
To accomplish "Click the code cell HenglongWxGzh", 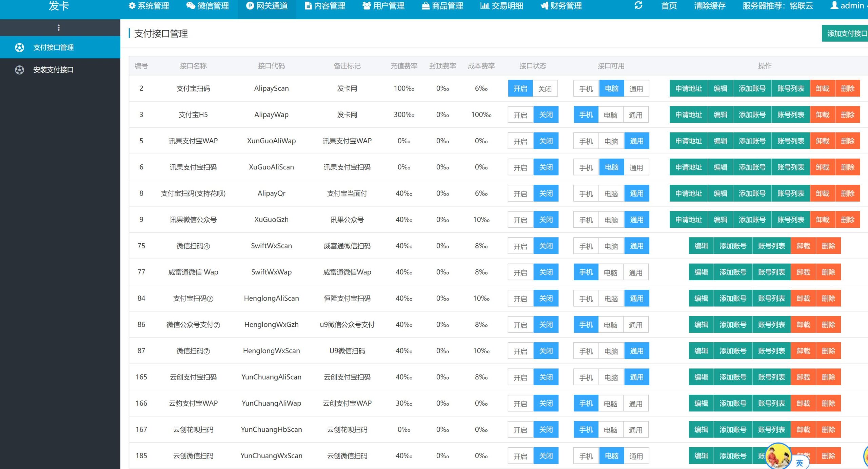I will click(272, 325).
